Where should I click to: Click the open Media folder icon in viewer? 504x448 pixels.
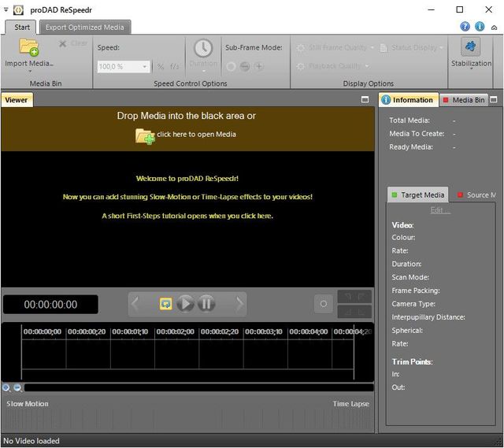coord(145,135)
